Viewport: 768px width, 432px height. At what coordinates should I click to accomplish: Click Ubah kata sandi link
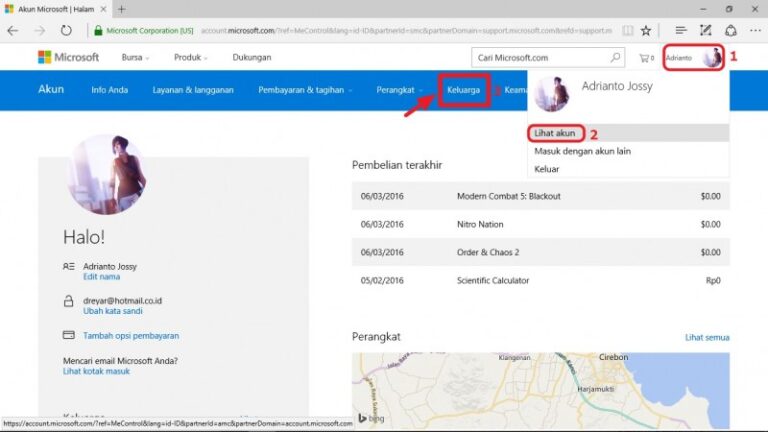coord(113,311)
